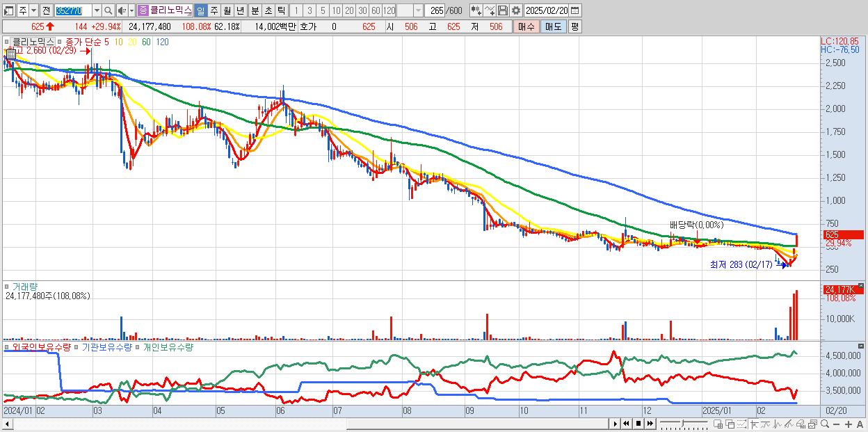Select the 초 second period button

click(x=268, y=10)
